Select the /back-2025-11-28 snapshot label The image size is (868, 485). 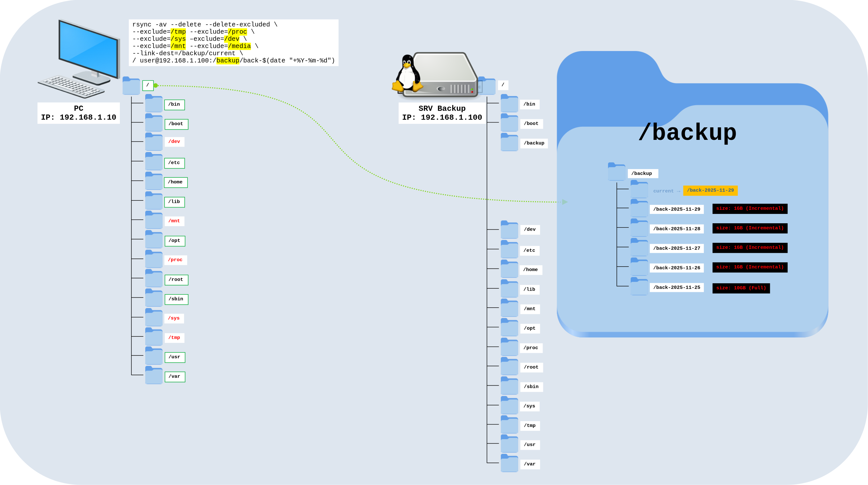point(677,228)
